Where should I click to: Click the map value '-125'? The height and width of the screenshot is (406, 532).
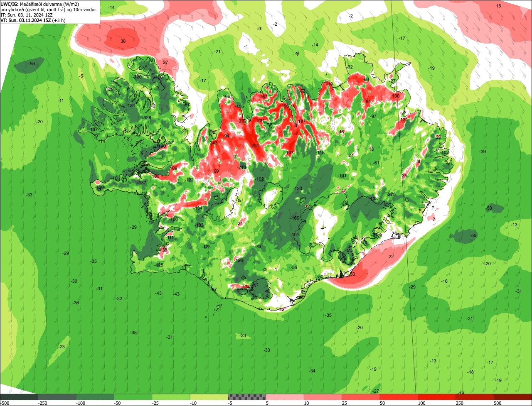[159, 265]
